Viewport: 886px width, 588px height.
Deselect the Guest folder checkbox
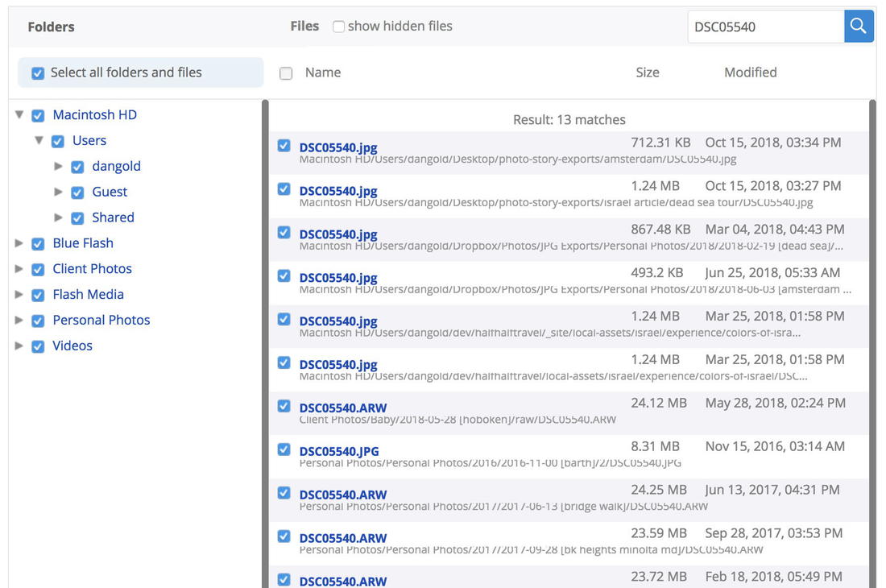pos(77,193)
